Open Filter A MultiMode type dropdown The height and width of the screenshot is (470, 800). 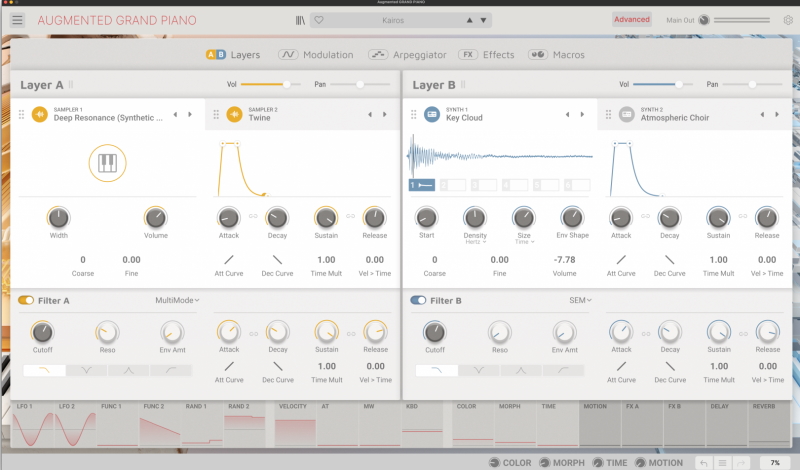coord(177,300)
